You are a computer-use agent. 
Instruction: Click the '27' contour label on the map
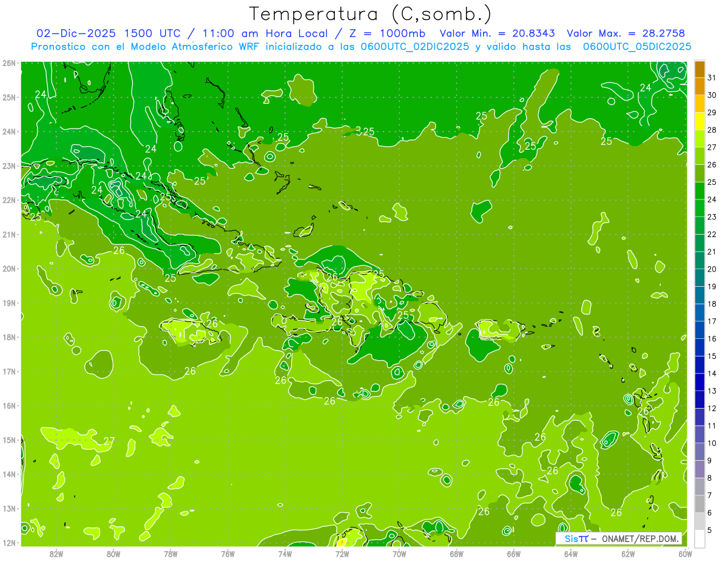[x=109, y=441]
